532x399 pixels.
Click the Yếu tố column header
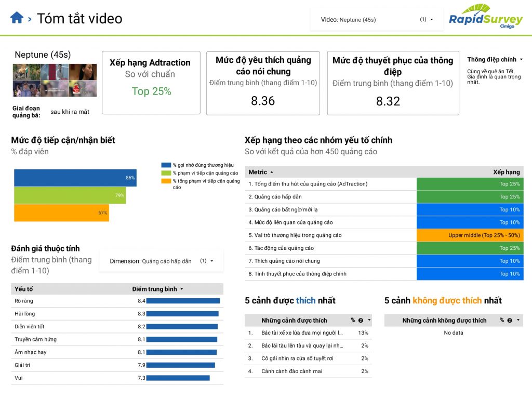[24, 289]
